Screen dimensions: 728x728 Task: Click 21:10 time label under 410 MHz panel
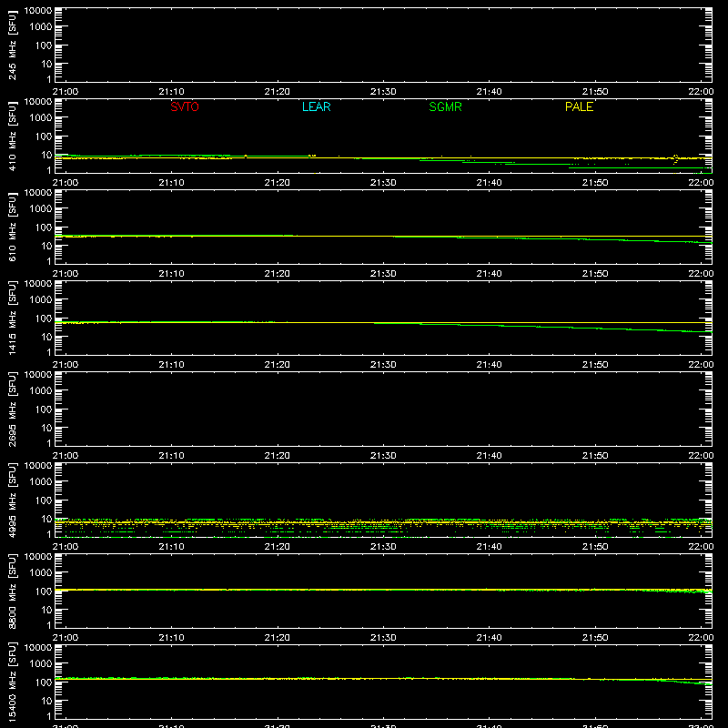click(171, 183)
